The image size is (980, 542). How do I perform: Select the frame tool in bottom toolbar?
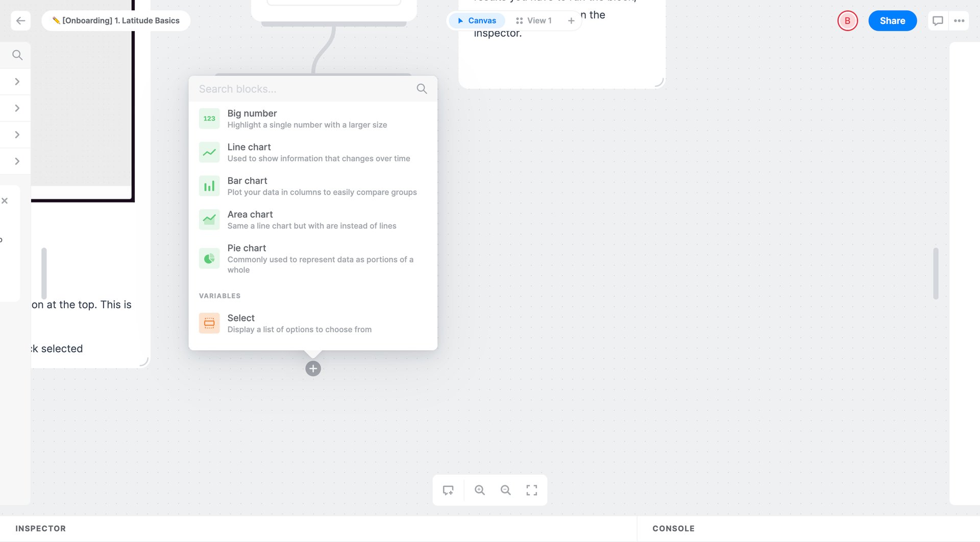pyautogui.click(x=448, y=490)
